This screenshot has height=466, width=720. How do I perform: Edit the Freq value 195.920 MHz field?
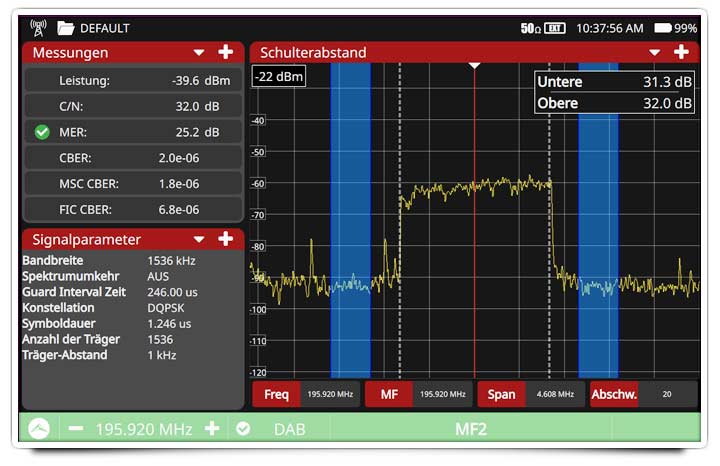(330, 394)
